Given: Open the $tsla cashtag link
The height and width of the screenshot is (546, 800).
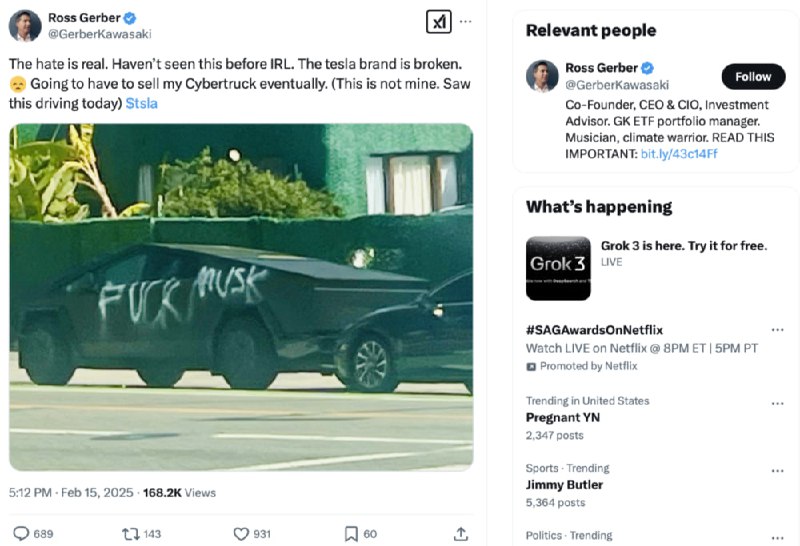Looking at the screenshot, I should coord(141,103).
